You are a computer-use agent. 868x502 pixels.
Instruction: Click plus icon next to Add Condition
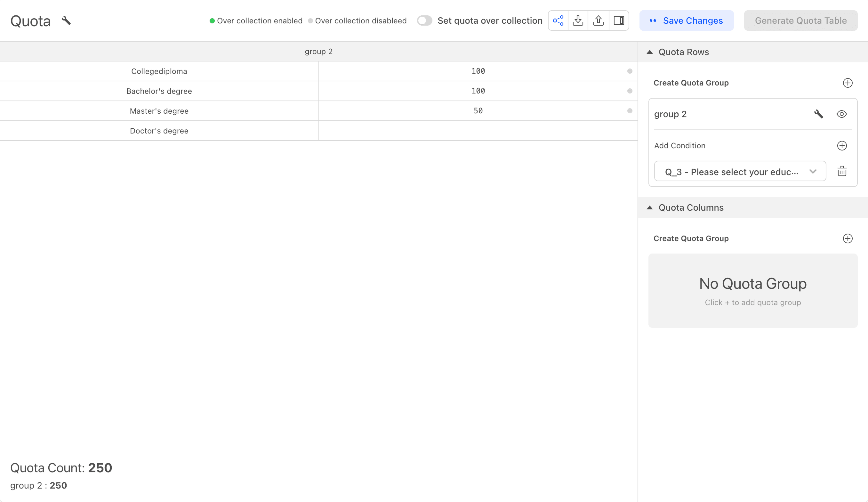[842, 146]
